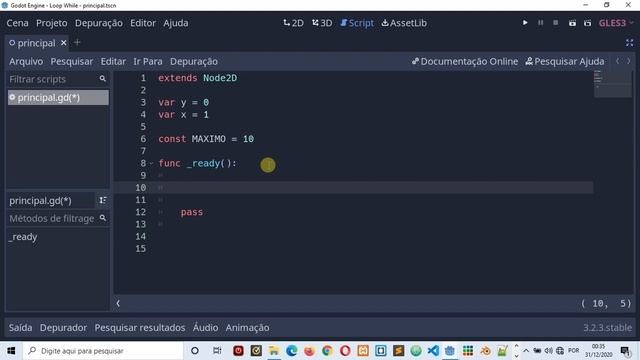
Task: Add a new scene tab
Action: [x=77, y=42]
